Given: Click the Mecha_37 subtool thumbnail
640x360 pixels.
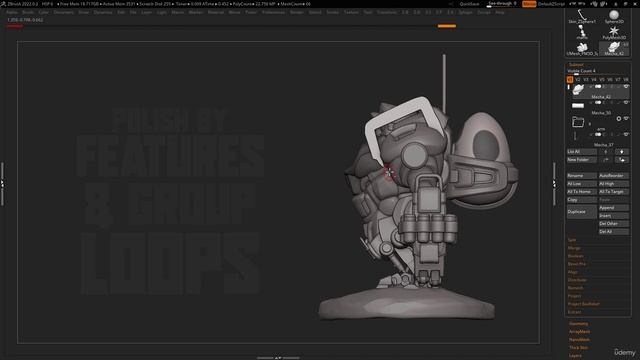Looking at the screenshot, I should pos(575,137).
